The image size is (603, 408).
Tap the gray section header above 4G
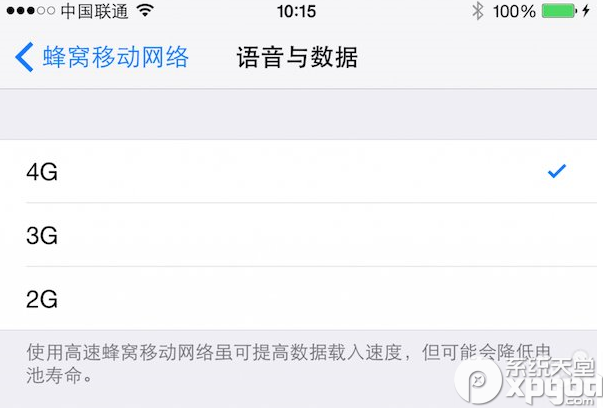point(302,115)
